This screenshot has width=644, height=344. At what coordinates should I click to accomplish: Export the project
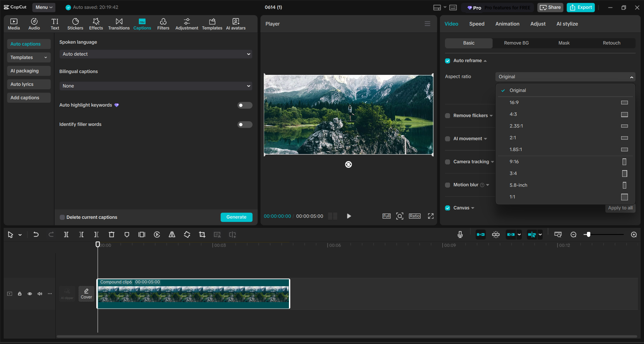(x=580, y=7)
